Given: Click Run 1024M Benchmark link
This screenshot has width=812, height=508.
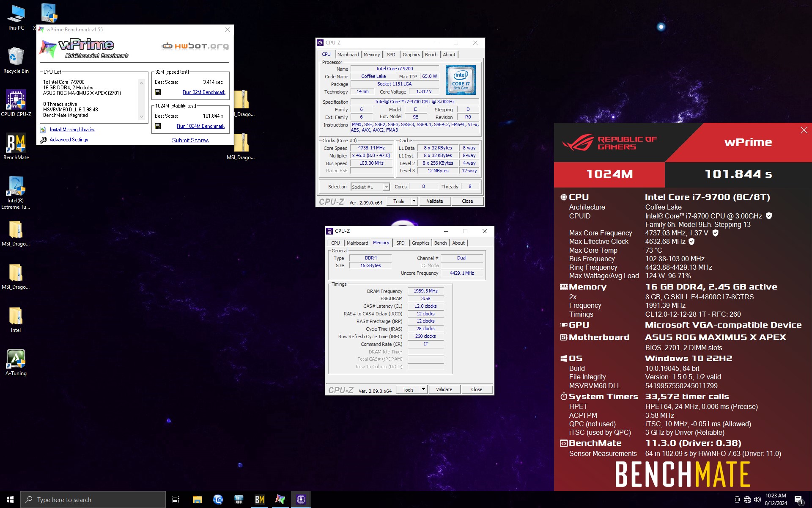Looking at the screenshot, I should [200, 126].
